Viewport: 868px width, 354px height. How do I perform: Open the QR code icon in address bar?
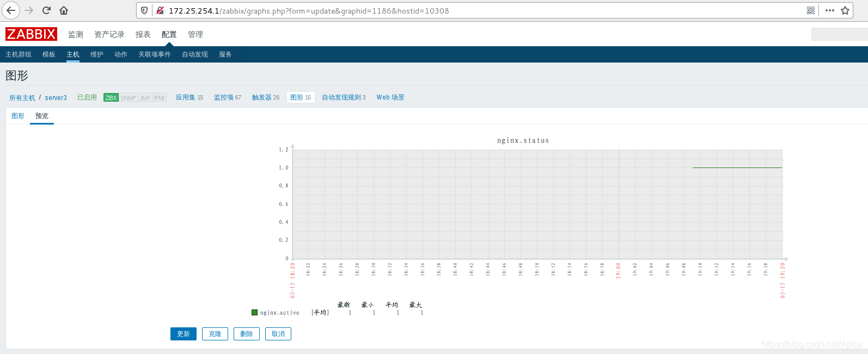point(811,10)
